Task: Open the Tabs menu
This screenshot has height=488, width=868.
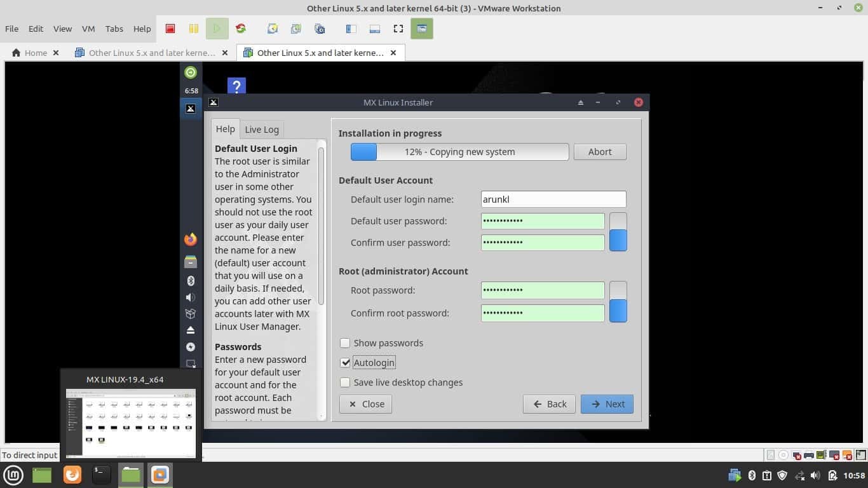Action: click(114, 29)
